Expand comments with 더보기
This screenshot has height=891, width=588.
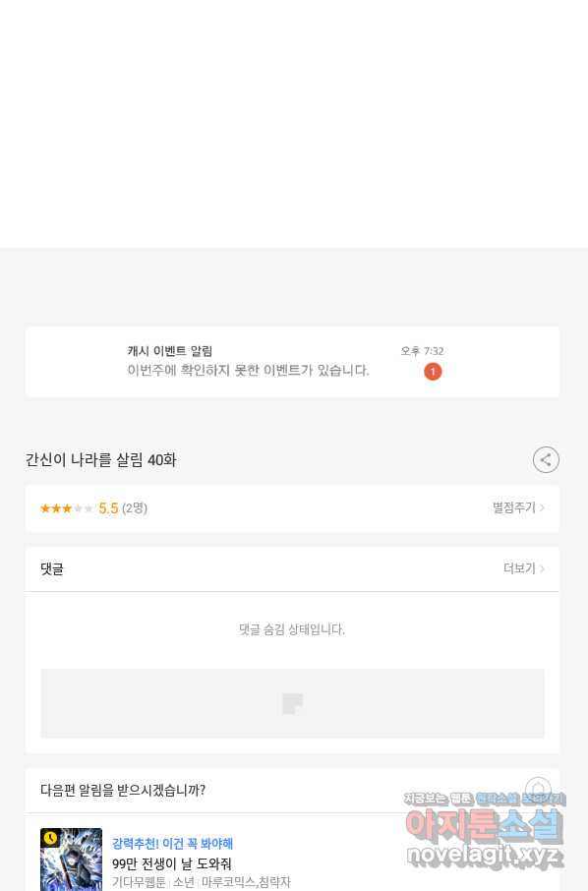(524, 568)
